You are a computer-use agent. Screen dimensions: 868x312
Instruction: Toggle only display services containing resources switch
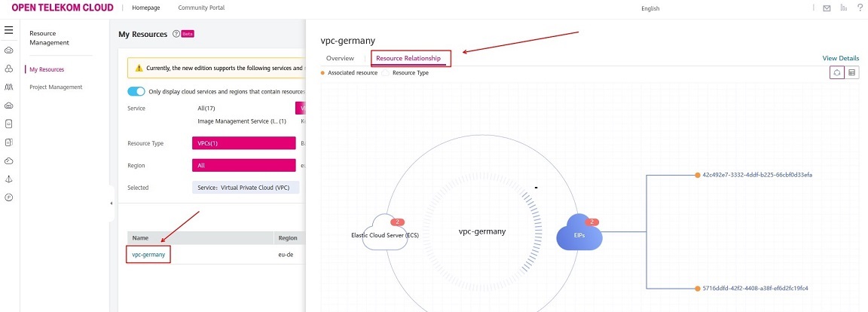click(x=136, y=91)
